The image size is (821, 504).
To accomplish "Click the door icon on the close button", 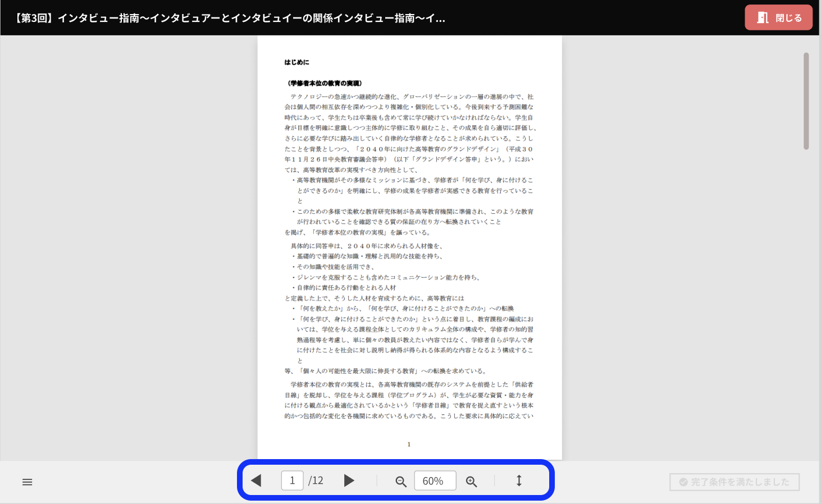I will pos(763,18).
